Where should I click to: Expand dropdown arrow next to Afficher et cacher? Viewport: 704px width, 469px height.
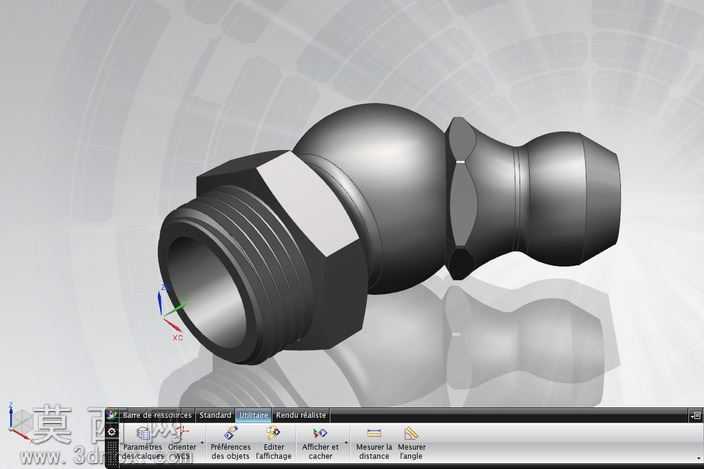346,443
